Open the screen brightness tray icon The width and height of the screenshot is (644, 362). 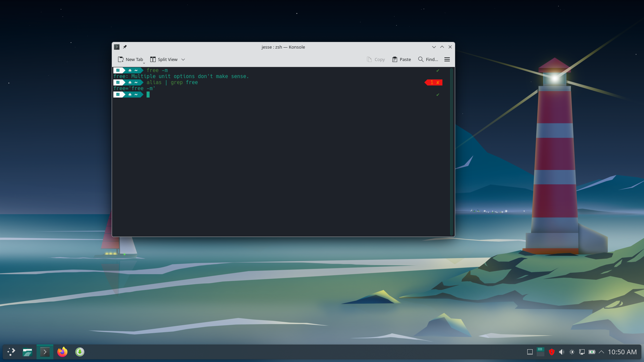pos(572,352)
